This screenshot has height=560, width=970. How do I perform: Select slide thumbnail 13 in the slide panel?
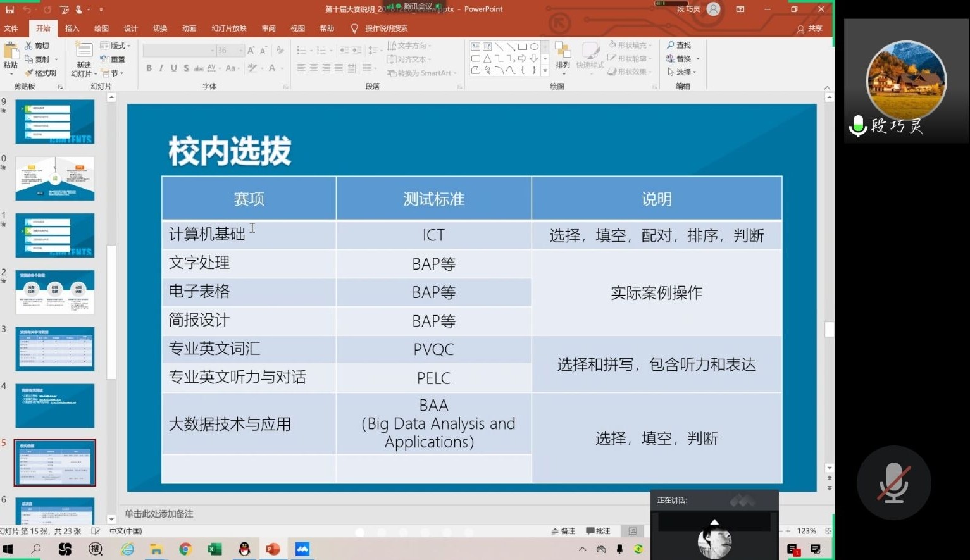tap(55, 349)
